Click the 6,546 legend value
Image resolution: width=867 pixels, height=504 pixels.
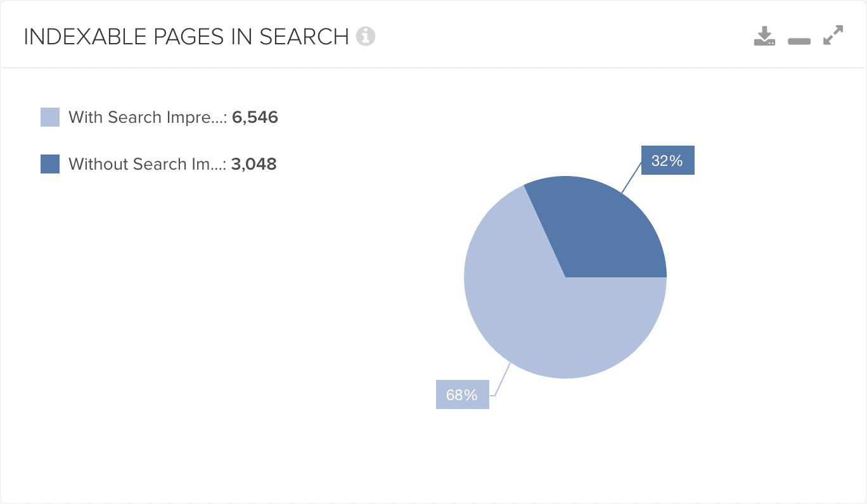255,117
